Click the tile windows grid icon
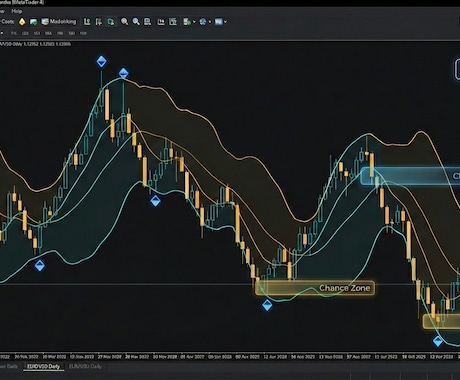 coord(147,22)
